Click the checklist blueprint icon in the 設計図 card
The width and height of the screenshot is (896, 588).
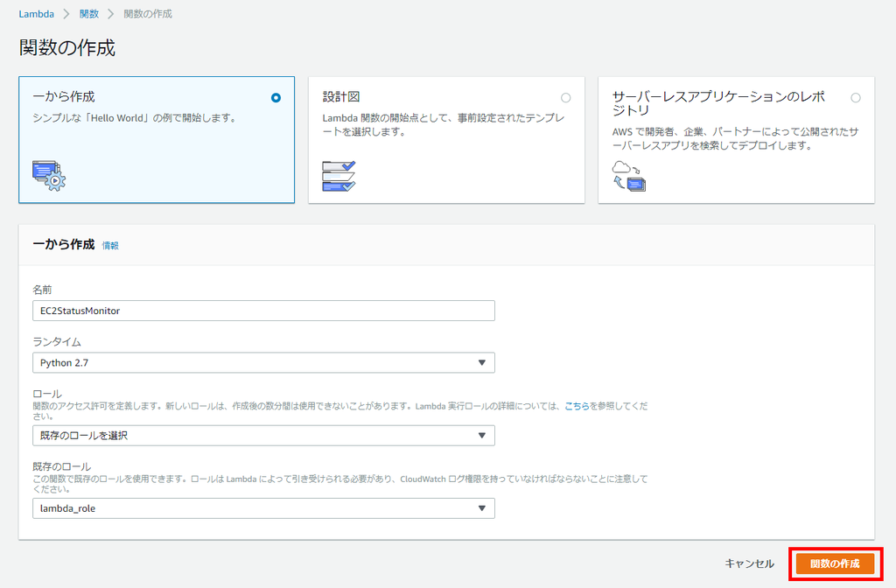tap(339, 176)
